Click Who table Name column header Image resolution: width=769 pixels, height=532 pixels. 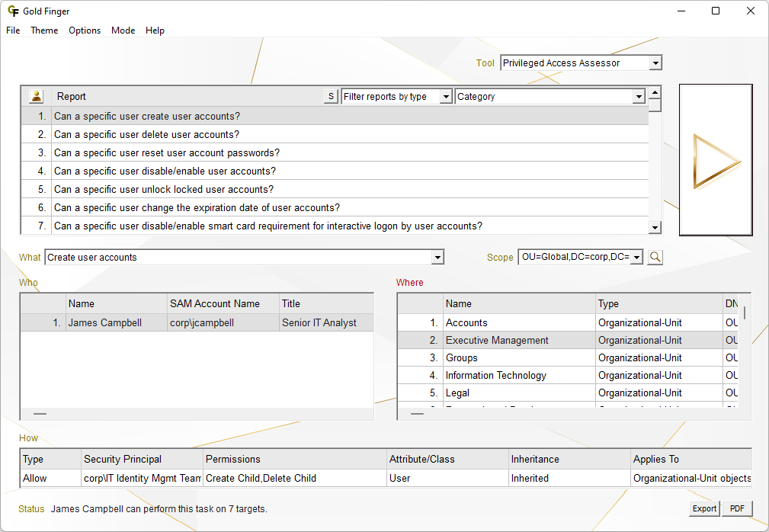pyautogui.click(x=117, y=303)
